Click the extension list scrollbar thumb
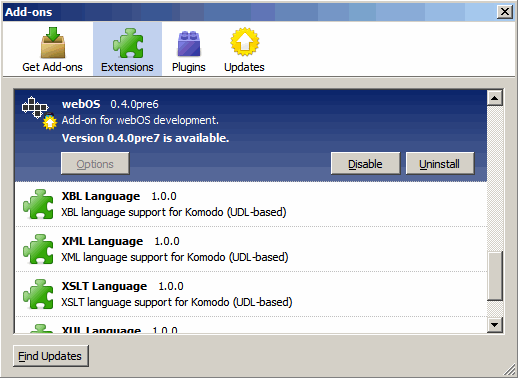The height and width of the screenshot is (378, 518). (495, 276)
